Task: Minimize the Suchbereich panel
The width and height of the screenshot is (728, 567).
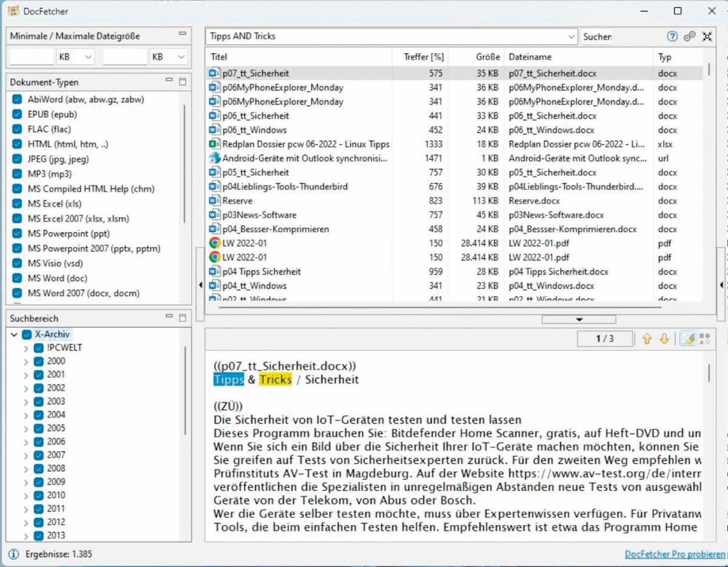Action: click(x=170, y=317)
